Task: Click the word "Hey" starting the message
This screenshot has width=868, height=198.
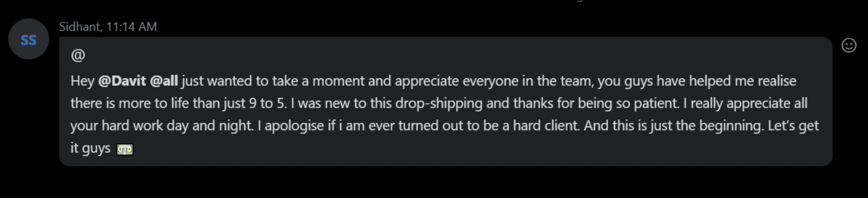Action: click(82, 81)
